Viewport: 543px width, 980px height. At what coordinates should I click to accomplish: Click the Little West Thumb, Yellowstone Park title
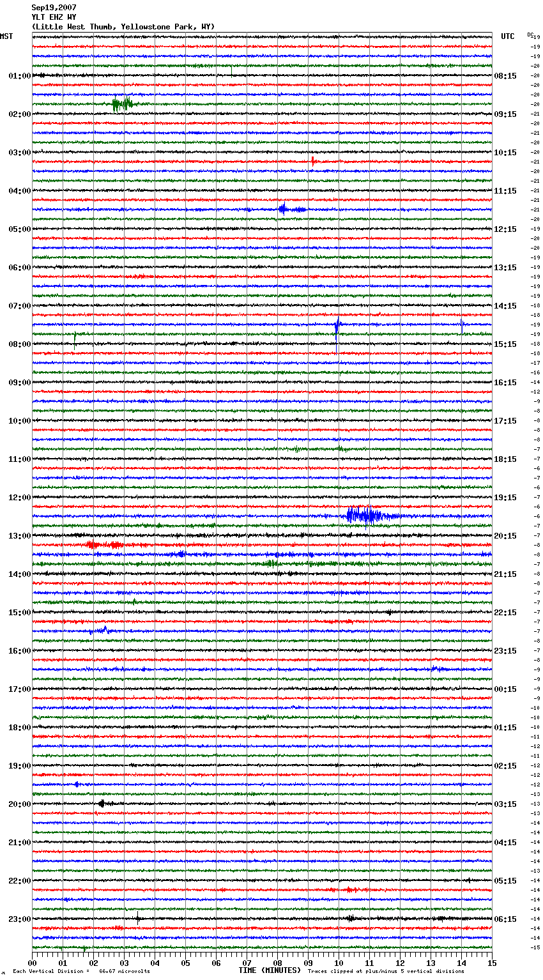[x=123, y=27]
